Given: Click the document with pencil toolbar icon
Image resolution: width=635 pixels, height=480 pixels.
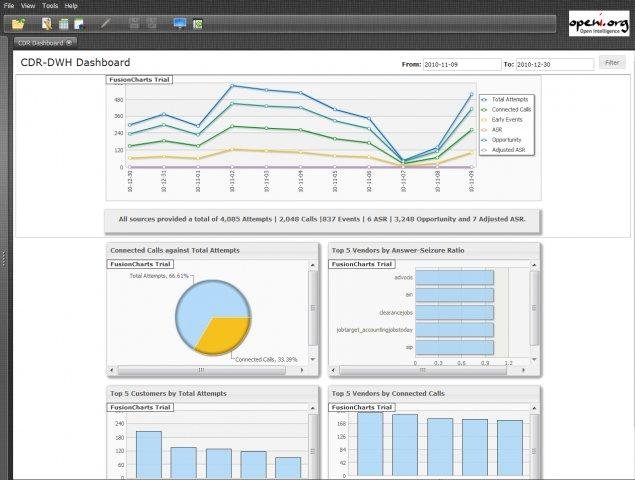Looking at the screenshot, I should pyautogui.click(x=47, y=24).
